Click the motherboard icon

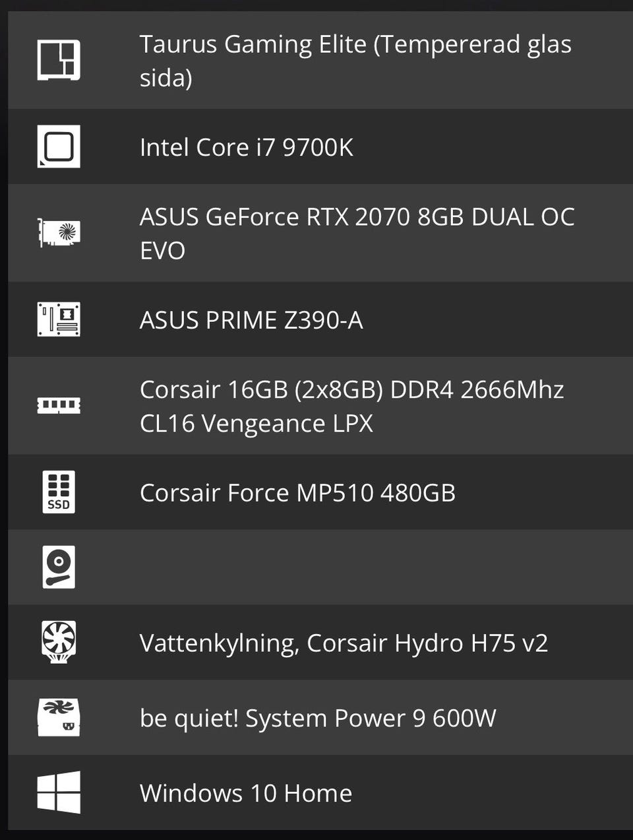59,319
